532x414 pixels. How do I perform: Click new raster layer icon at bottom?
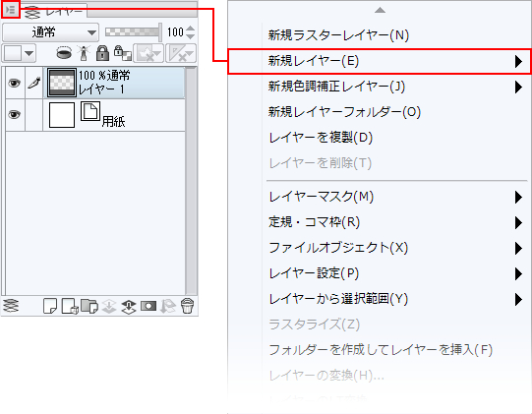50,306
